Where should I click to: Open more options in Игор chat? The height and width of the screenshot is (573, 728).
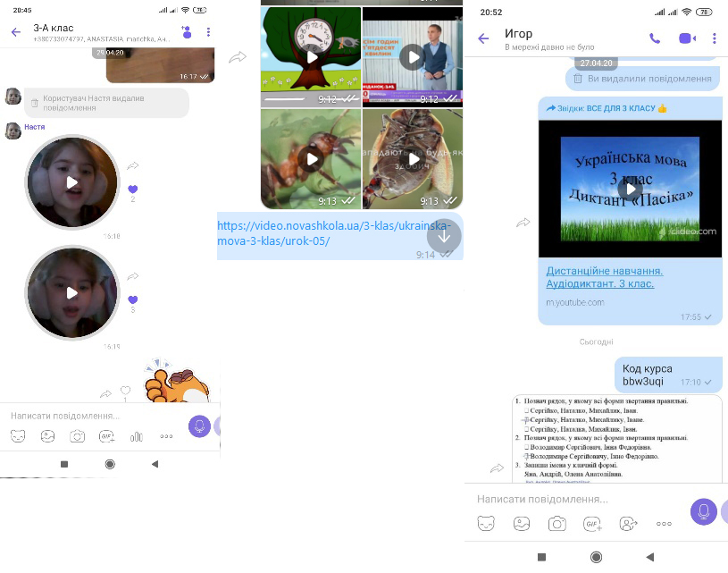pyautogui.click(x=714, y=38)
